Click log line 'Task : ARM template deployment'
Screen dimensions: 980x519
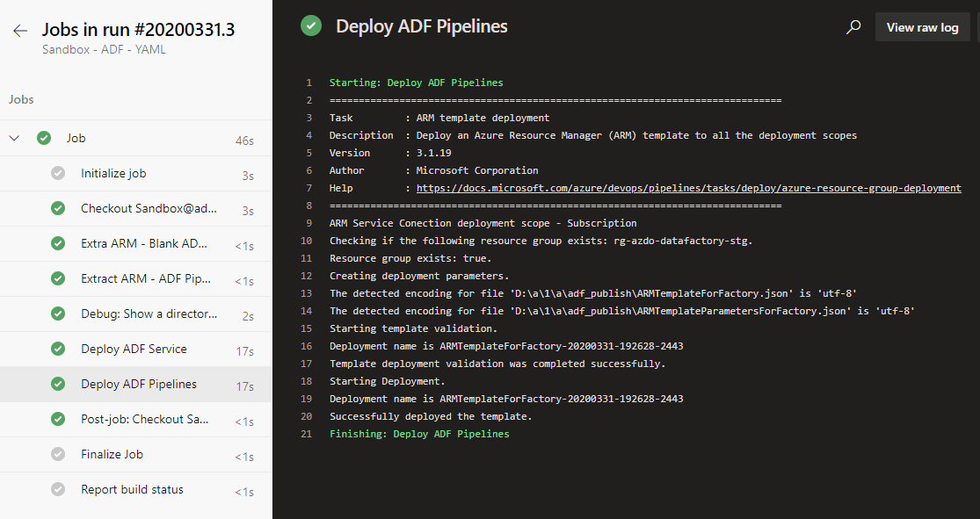tap(439, 118)
